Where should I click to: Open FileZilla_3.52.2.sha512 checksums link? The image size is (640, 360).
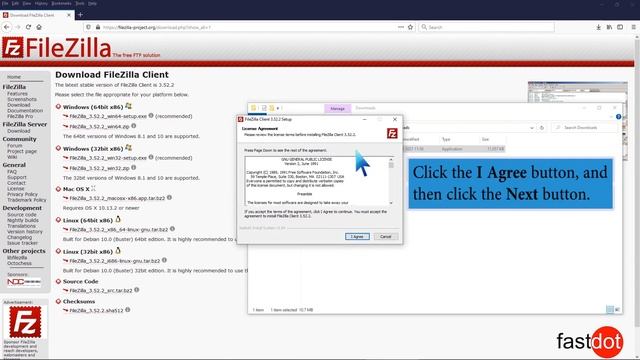tap(96, 310)
